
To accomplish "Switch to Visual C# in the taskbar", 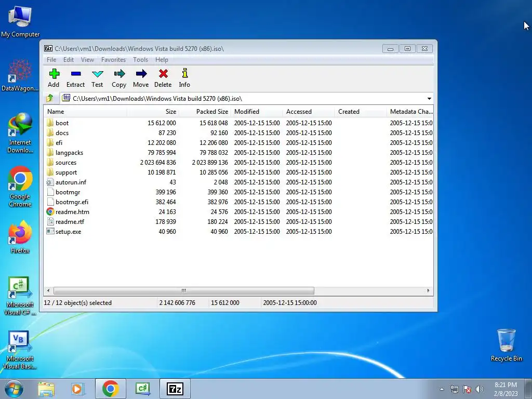I will click(x=142, y=389).
